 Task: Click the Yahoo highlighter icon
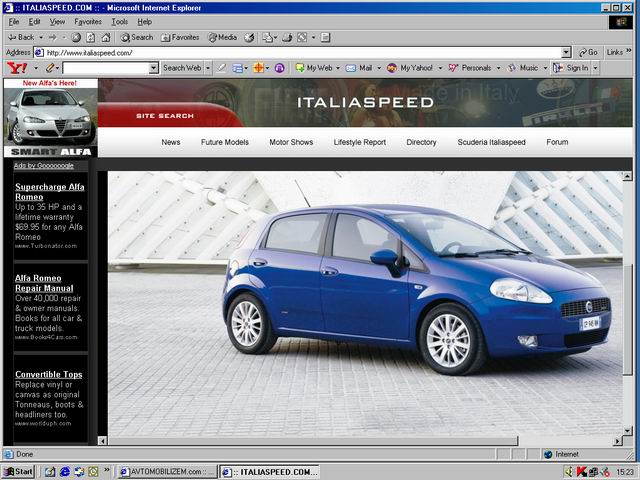pyautogui.click(x=222, y=68)
